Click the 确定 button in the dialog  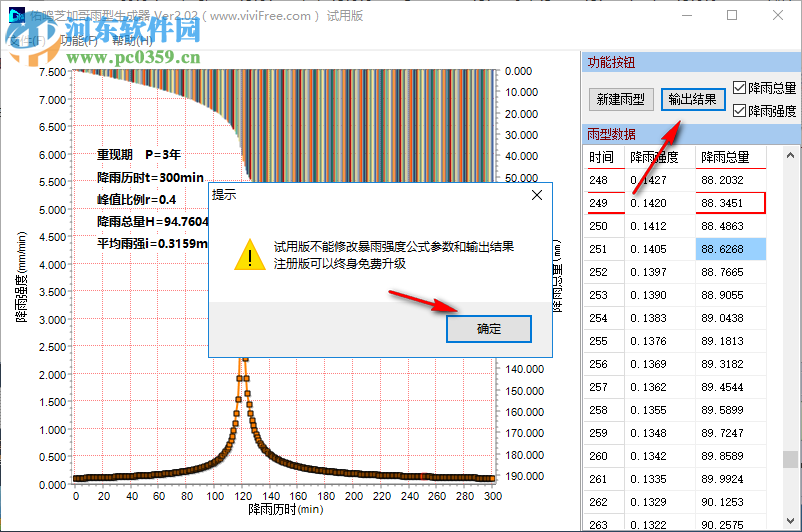coord(488,328)
